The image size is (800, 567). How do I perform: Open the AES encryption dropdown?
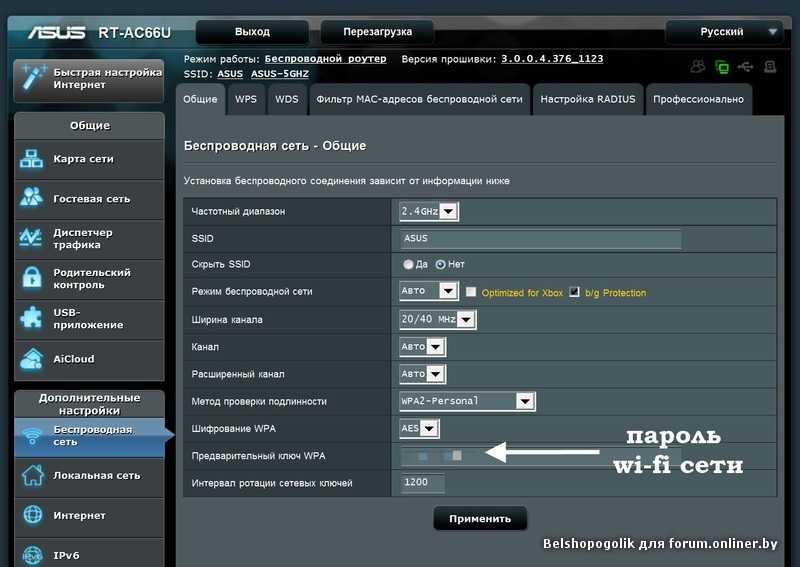(419, 428)
